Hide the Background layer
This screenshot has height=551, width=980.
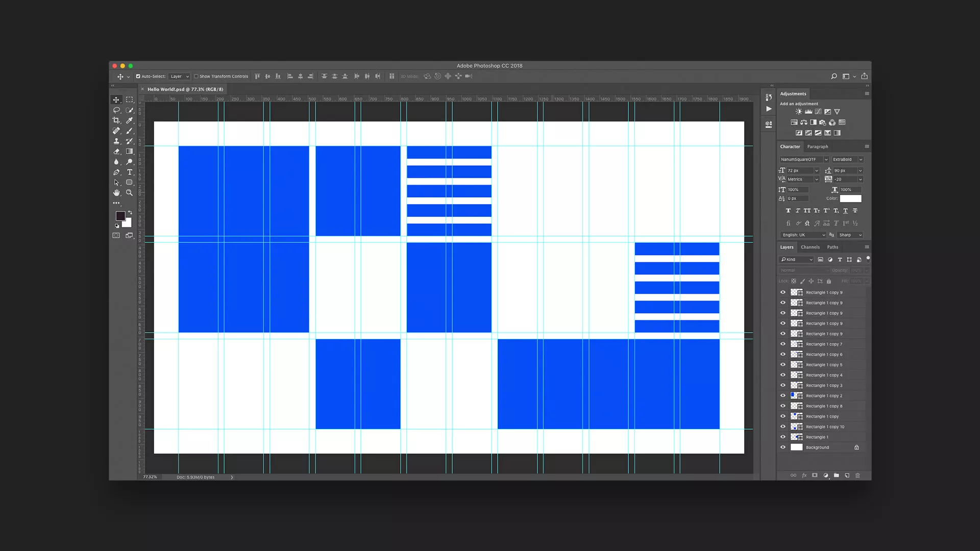783,447
